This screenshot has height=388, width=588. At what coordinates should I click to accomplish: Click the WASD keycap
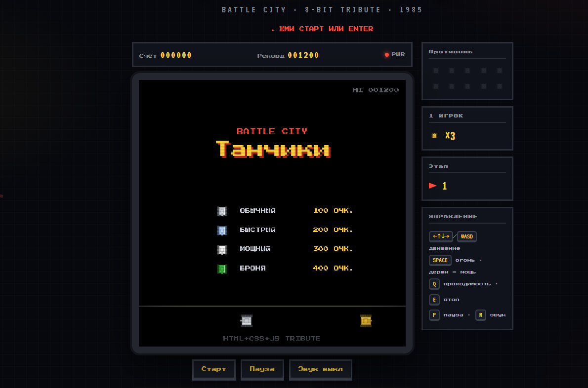click(x=467, y=236)
